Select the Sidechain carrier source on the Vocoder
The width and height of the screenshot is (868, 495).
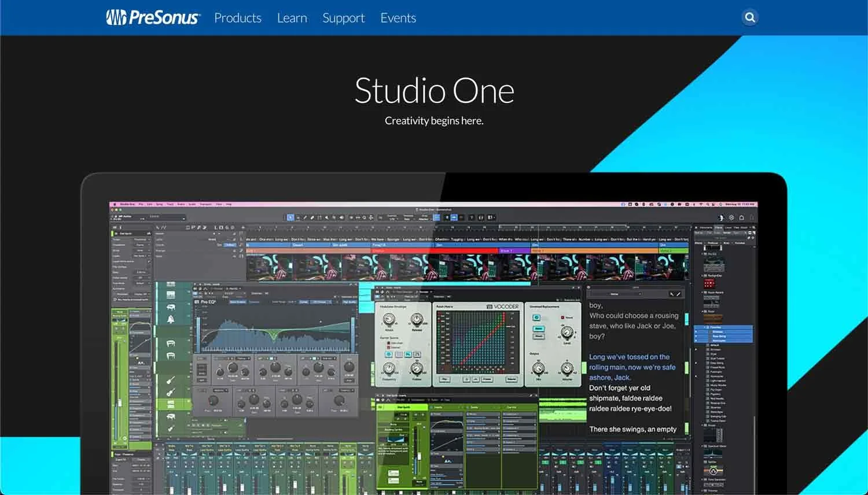coord(389,343)
